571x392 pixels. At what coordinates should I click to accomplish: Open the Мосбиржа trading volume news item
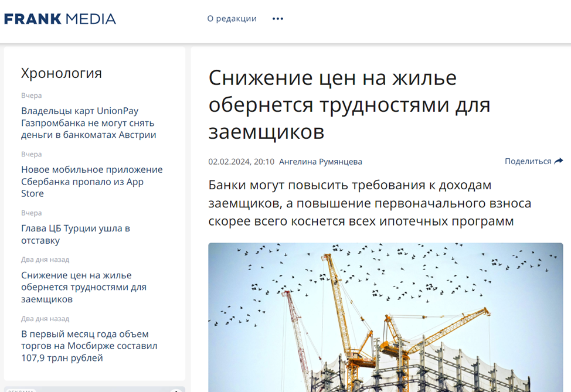point(89,346)
